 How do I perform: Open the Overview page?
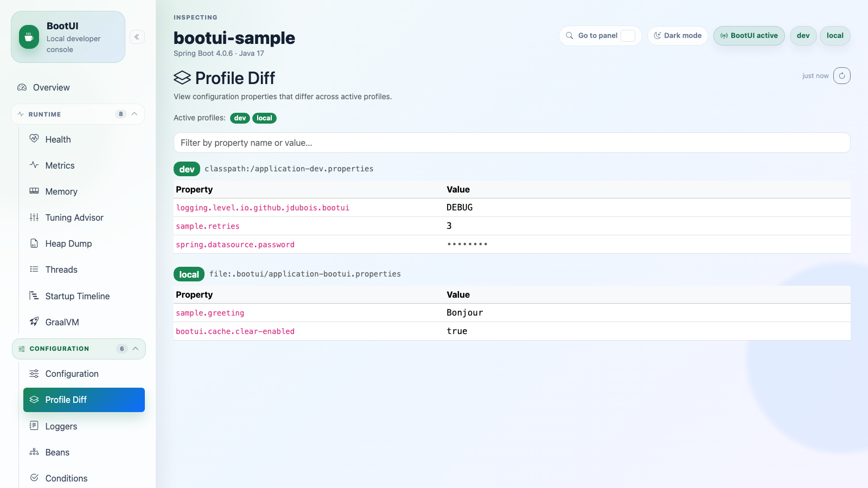pos(78,87)
